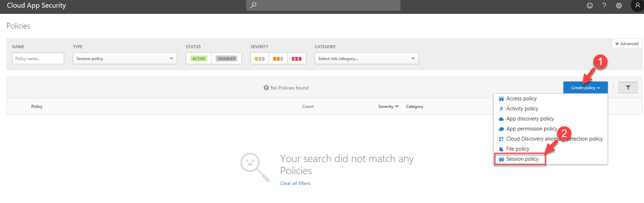Toggle the DISABLED status filter

pyautogui.click(x=226, y=58)
